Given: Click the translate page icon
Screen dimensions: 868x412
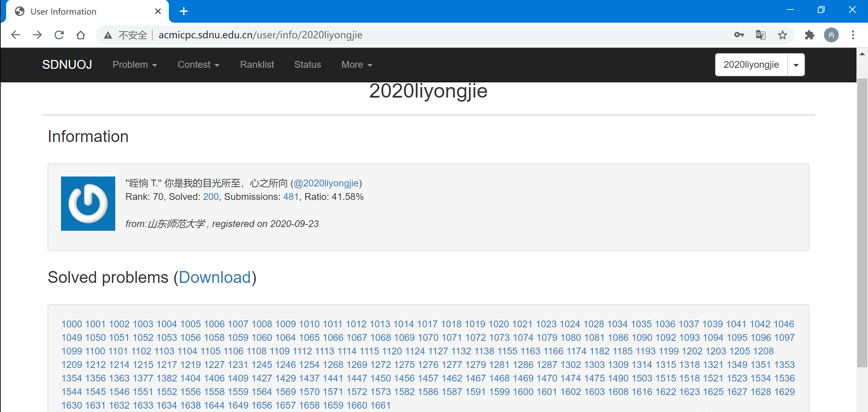Looking at the screenshot, I should (761, 35).
